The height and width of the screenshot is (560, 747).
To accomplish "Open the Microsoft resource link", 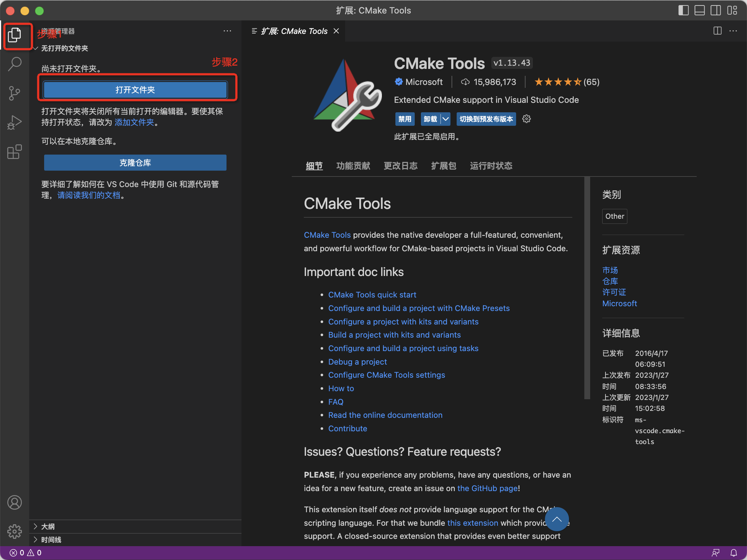I will click(x=619, y=303).
